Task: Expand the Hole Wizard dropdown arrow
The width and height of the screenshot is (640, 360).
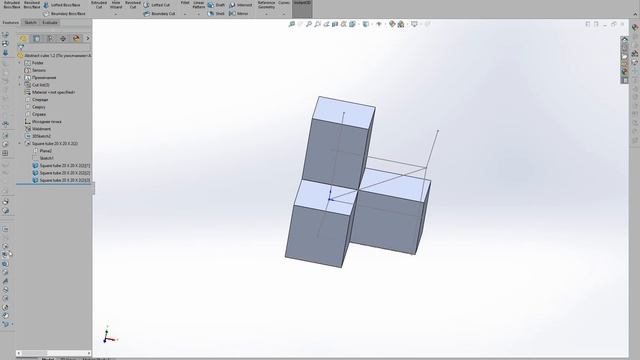Action: tap(116, 14)
